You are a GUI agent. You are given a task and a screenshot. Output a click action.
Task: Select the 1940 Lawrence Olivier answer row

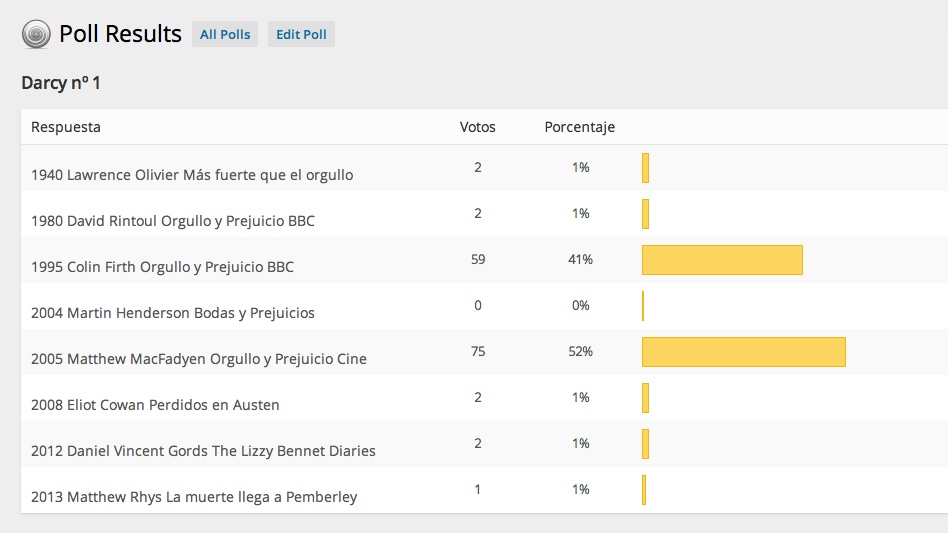(x=192, y=175)
